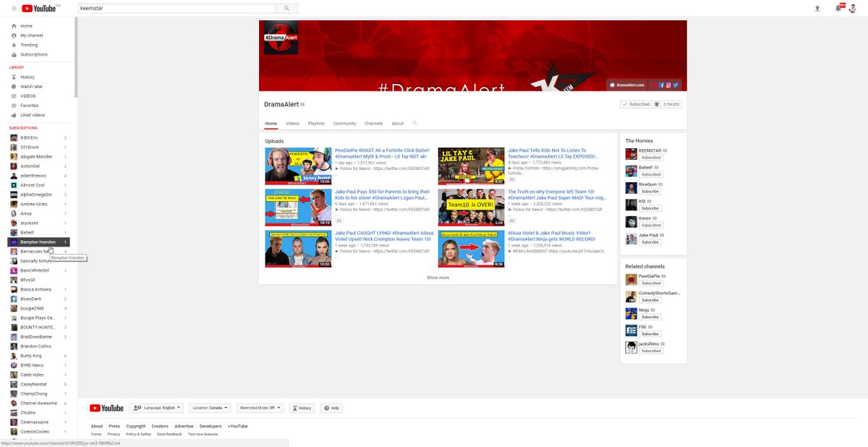Subscribe to Jake Paul
The height and width of the screenshot is (447, 868).
[x=650, y=242]
